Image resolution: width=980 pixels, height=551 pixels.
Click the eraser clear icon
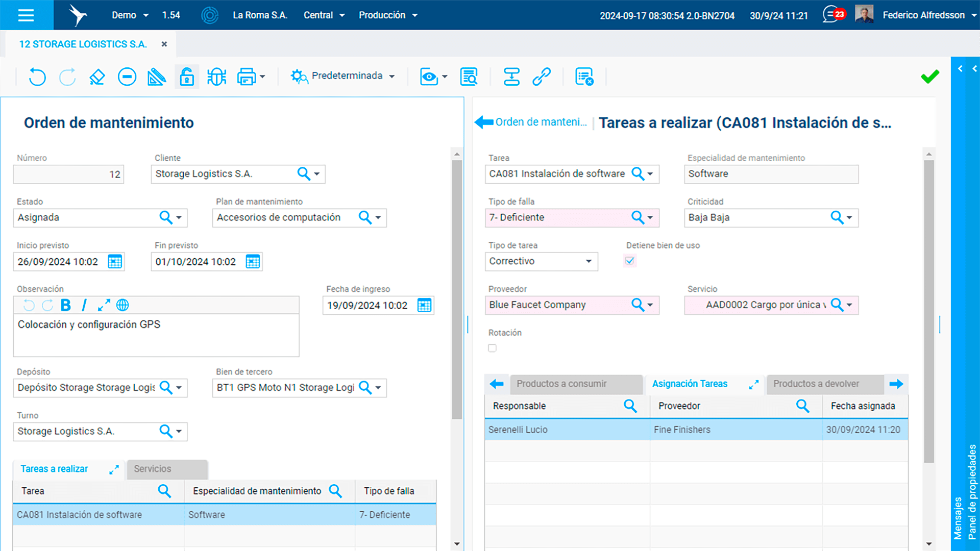pyautogui.click(x=97, y=77)
